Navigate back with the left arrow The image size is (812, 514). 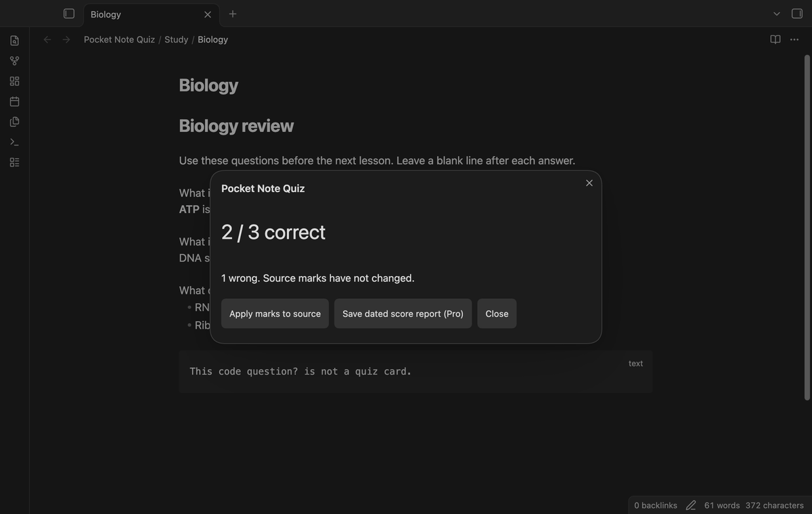point(47,40)
